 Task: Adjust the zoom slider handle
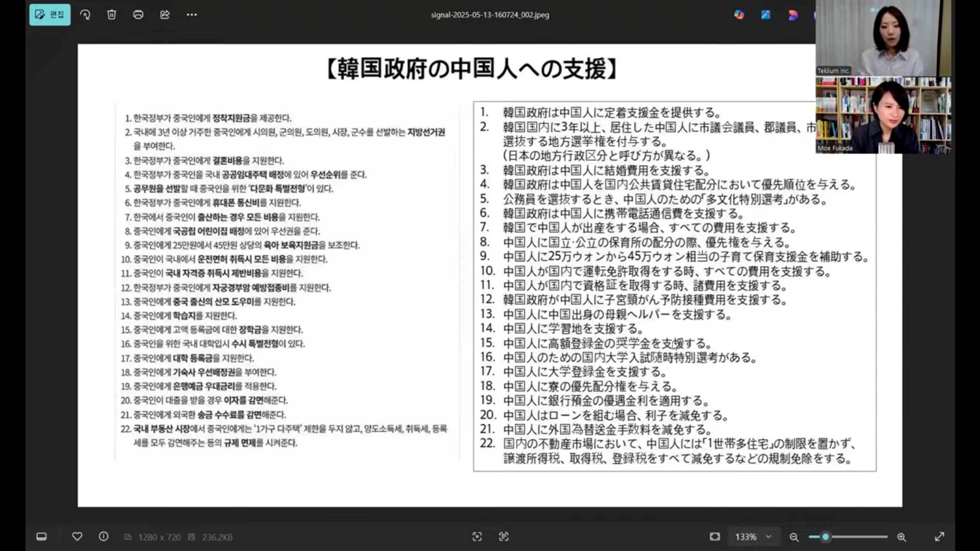click(x=825, y=537)
